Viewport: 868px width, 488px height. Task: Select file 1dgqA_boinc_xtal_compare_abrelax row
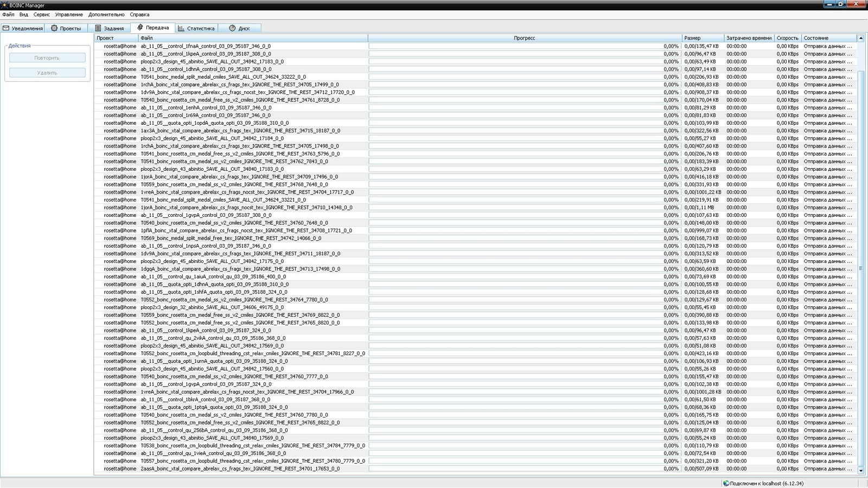pyautogui.click(x=240, y=269)
